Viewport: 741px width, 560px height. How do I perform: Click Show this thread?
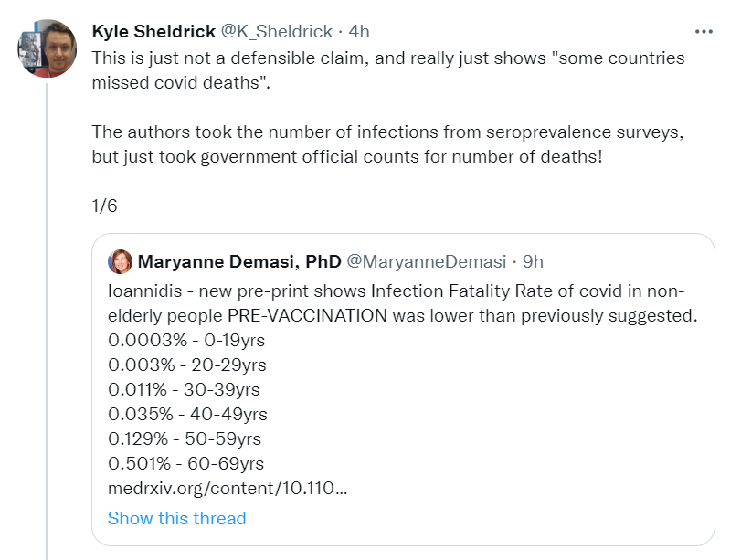176,518
